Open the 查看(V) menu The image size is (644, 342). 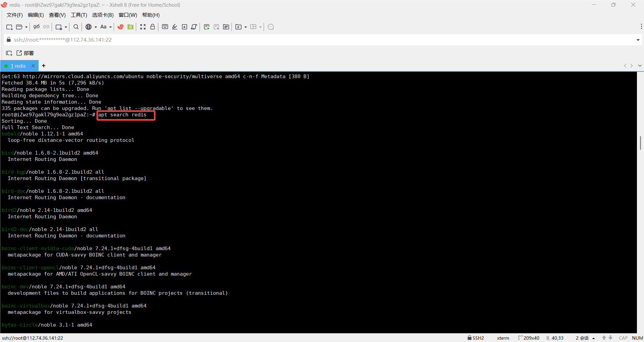click(x=57, y=15)
